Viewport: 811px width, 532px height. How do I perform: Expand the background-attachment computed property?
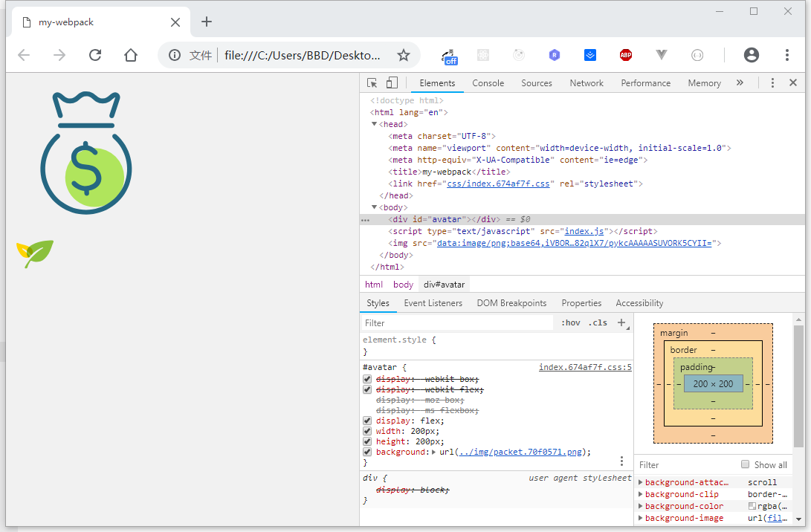tap(640, 482)
